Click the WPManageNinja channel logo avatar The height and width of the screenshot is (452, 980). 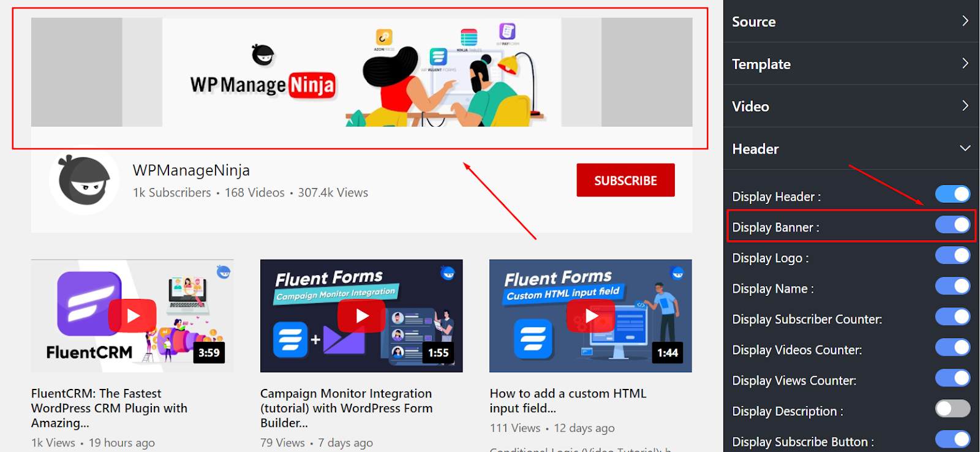pyautogui.click(x=84, y=180)
